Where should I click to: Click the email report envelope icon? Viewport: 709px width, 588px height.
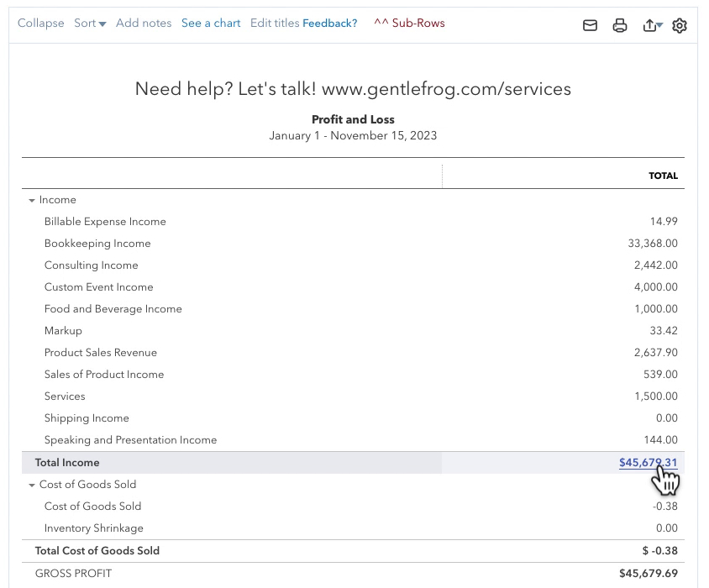coord(590,25)
